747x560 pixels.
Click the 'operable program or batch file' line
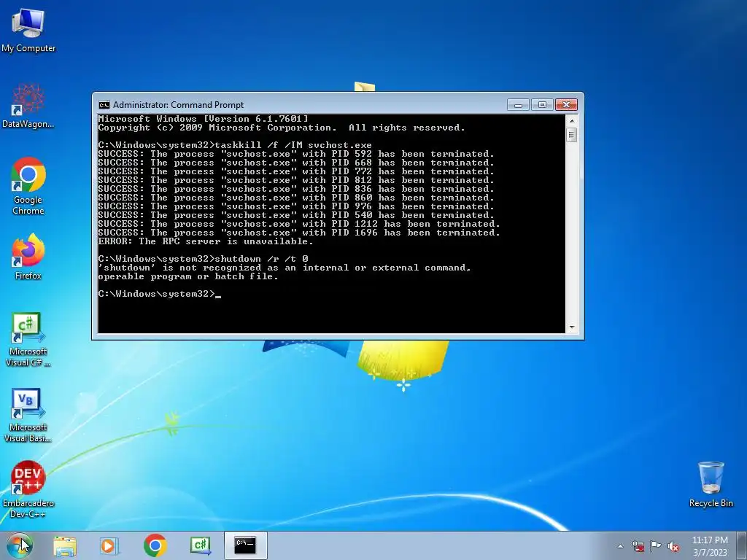188,276
